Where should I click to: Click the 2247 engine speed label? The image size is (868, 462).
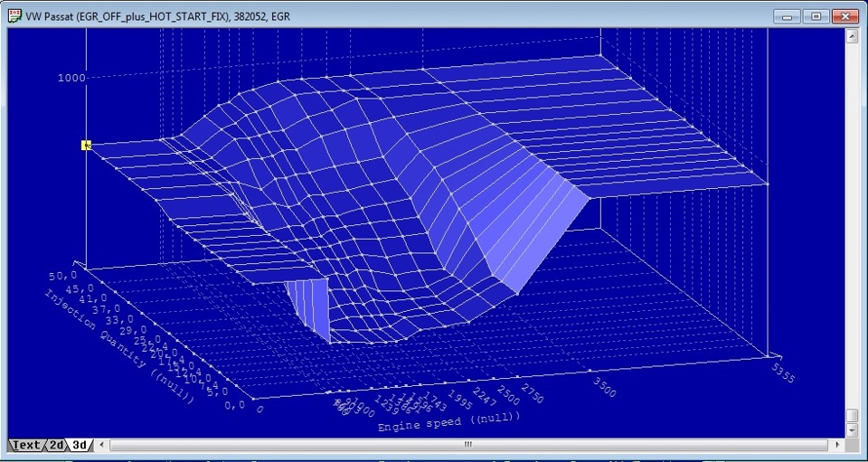(x=483, y=399)
